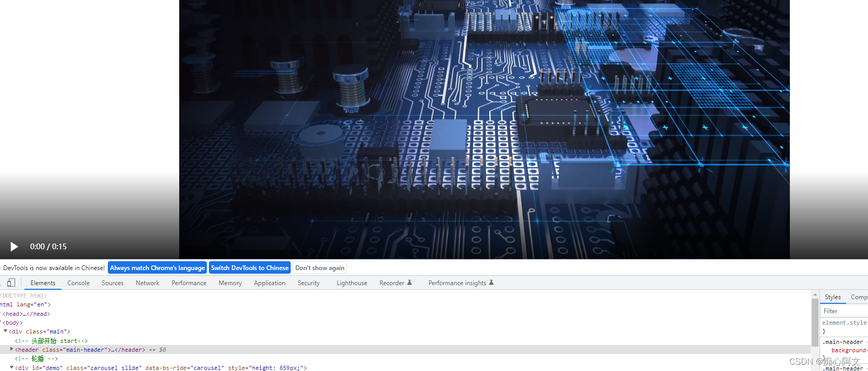Viewport: 868px width, 371px height.
Task: Click the Performance insights flask icon
Action: coord(491,283)
